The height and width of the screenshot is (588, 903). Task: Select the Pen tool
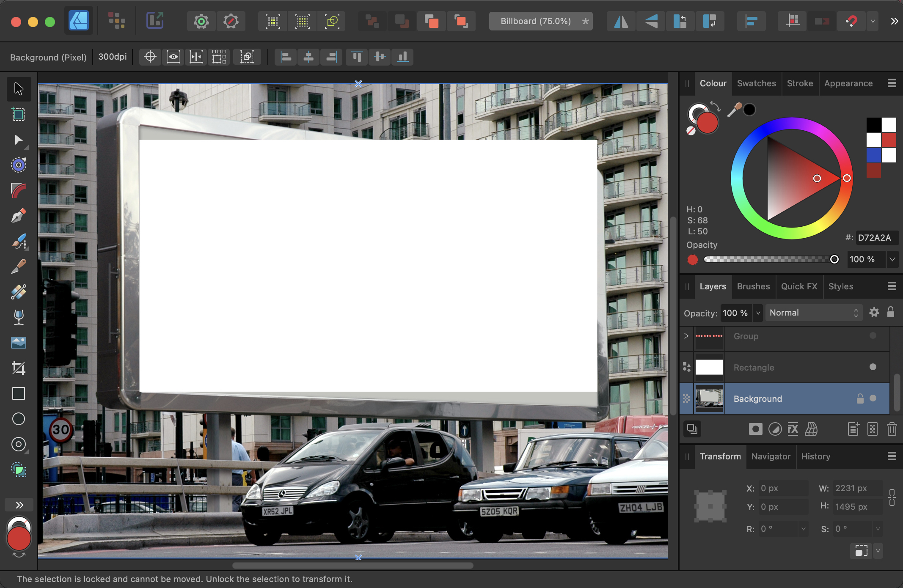[19, 216]
